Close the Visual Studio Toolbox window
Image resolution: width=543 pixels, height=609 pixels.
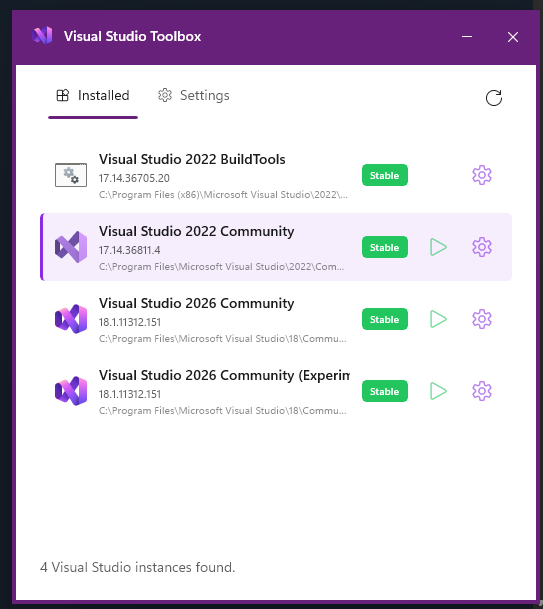point(513,37)
